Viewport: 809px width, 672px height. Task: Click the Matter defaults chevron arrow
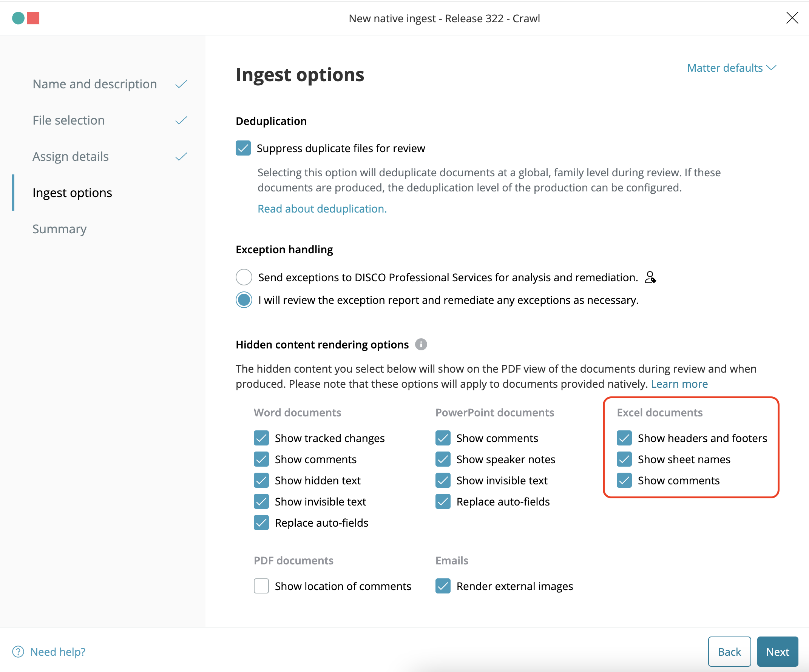click(x=771, y=68)
